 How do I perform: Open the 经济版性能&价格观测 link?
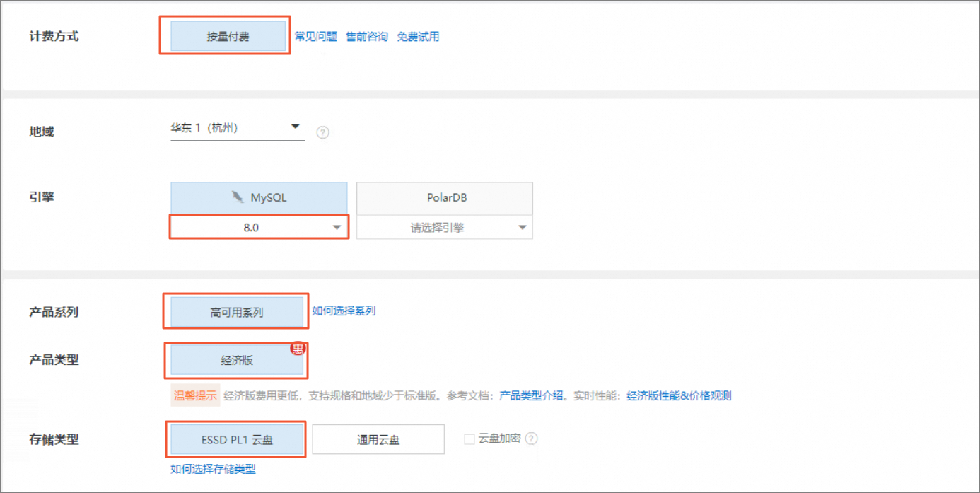point(679,395)
